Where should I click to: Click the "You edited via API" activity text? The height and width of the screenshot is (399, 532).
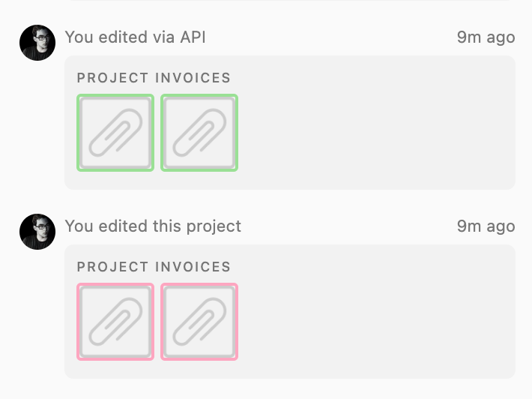tap(136, 37)
